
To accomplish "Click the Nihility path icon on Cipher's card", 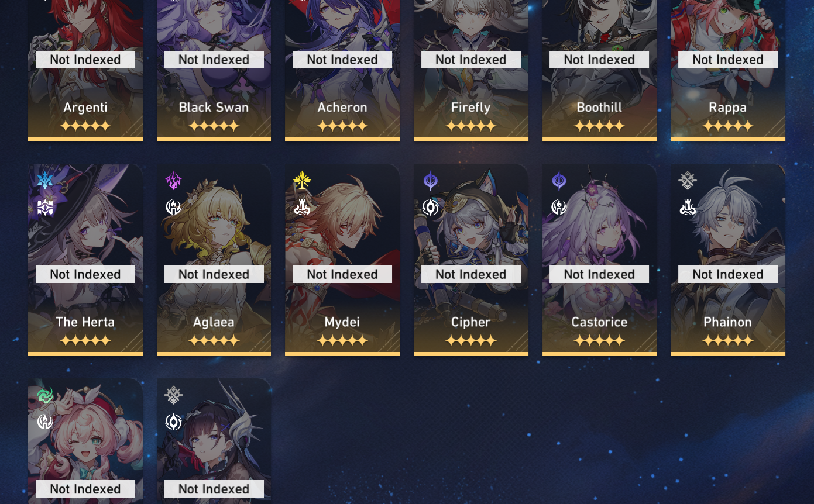I will click(431, 207).
